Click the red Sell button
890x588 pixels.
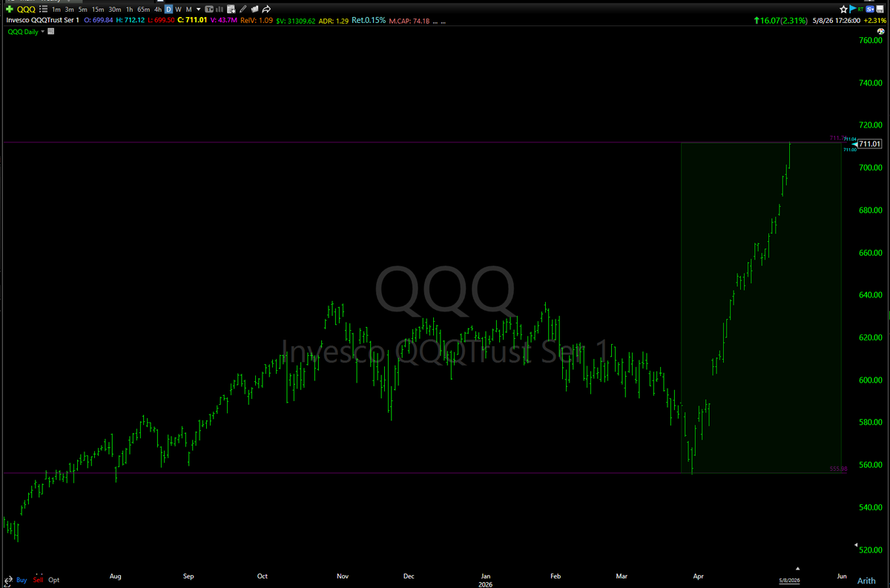[x=37, y=580]
